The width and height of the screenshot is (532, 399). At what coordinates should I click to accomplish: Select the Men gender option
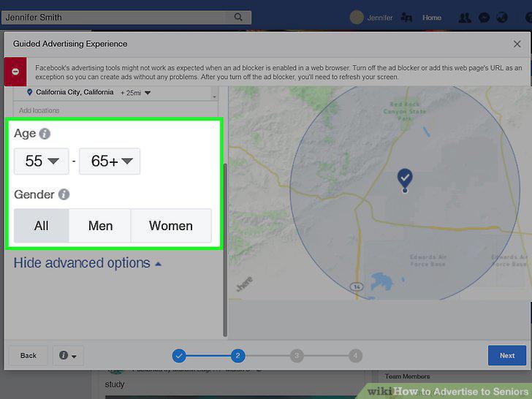pos(100,226)
